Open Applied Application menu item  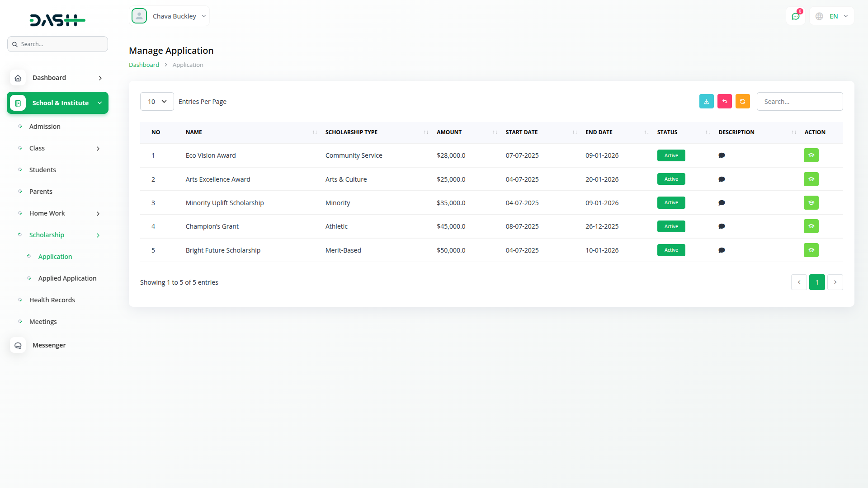click(x=67, y=278)
